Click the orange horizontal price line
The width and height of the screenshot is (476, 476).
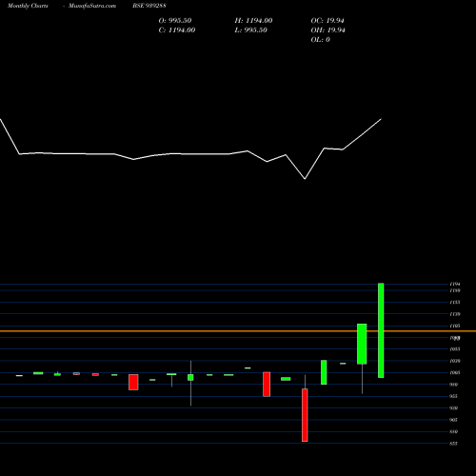pos(238,331)
